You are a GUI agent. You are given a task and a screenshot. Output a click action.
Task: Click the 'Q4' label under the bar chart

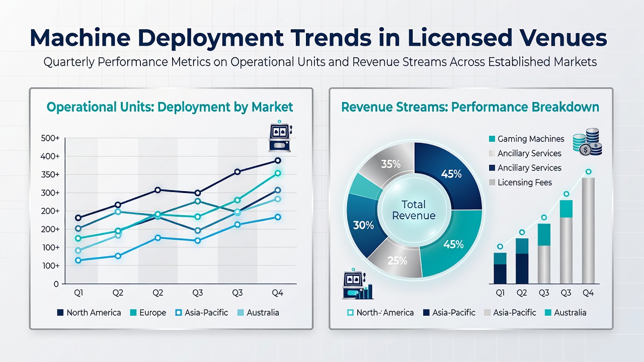(x=588, y=293)
